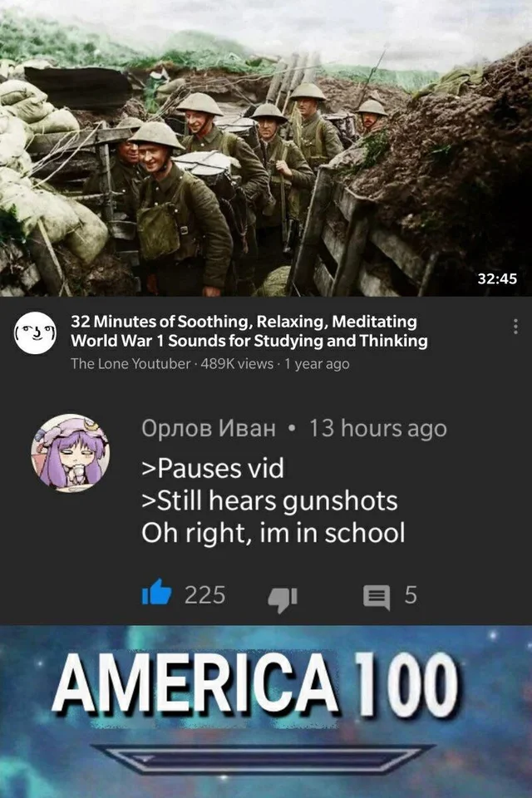Click the 'AMERICA 100' skill banner text
The width and height of the screenshot is (532, 798).
pos(254,683)
